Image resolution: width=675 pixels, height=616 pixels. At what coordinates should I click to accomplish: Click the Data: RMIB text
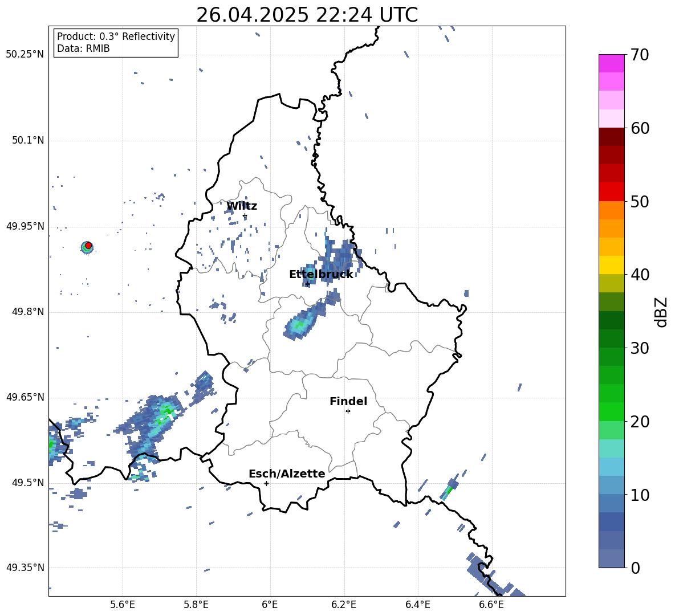coord(83,48)
